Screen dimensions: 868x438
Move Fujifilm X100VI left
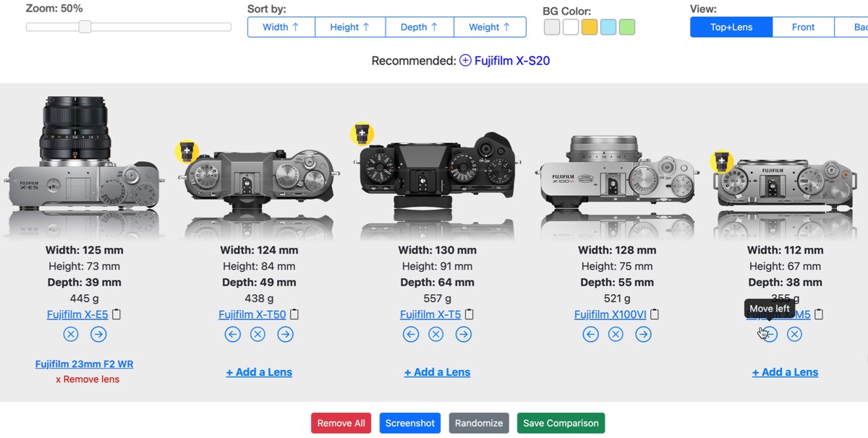(x=591, y=334)
